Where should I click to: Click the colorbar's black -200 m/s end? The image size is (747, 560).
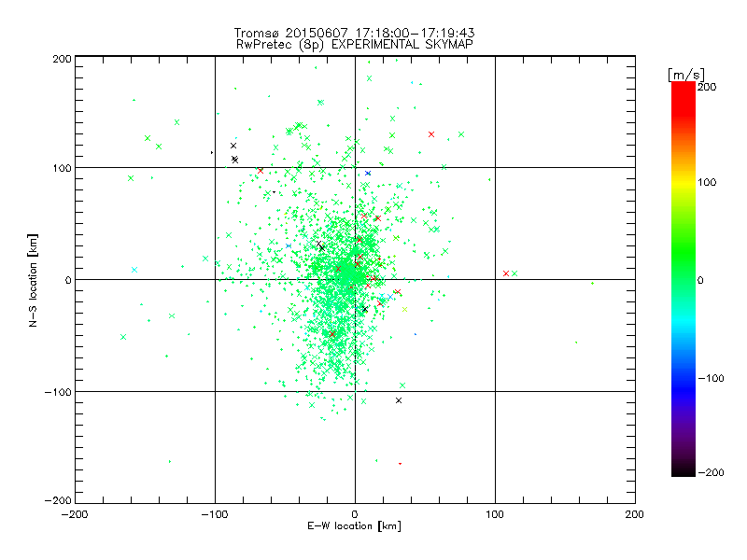684,472
